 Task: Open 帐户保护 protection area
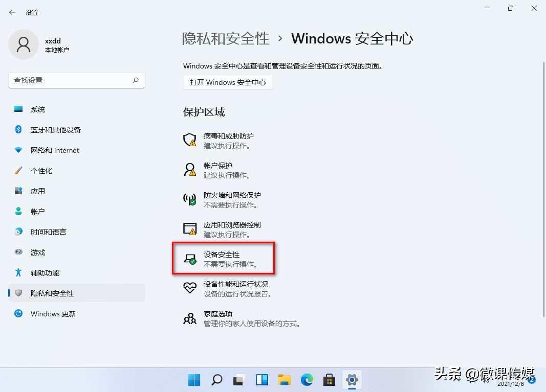pyautogui.click(x=218, y=170)
